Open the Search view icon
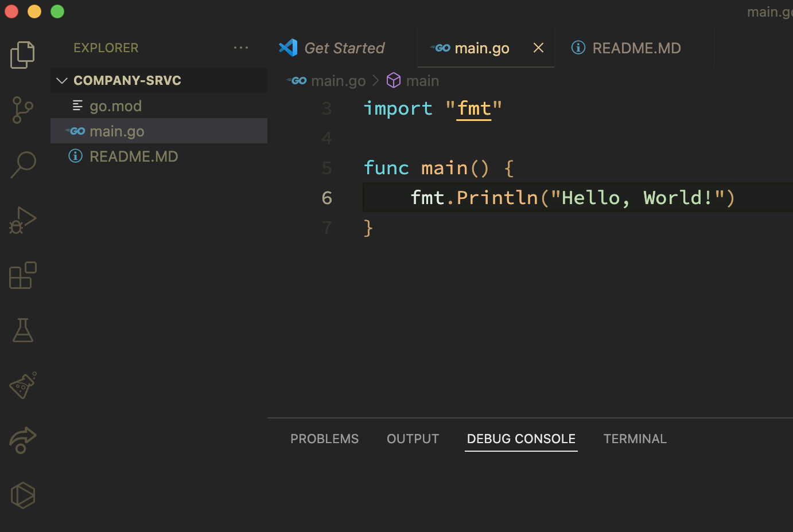The height and width of the screenshot is (532, 793). [x=22, y=165]
